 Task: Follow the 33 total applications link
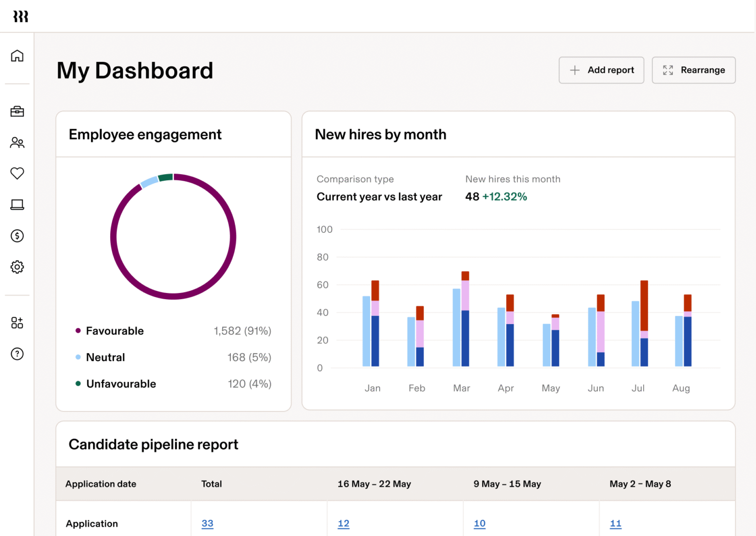tap(207, 523)
